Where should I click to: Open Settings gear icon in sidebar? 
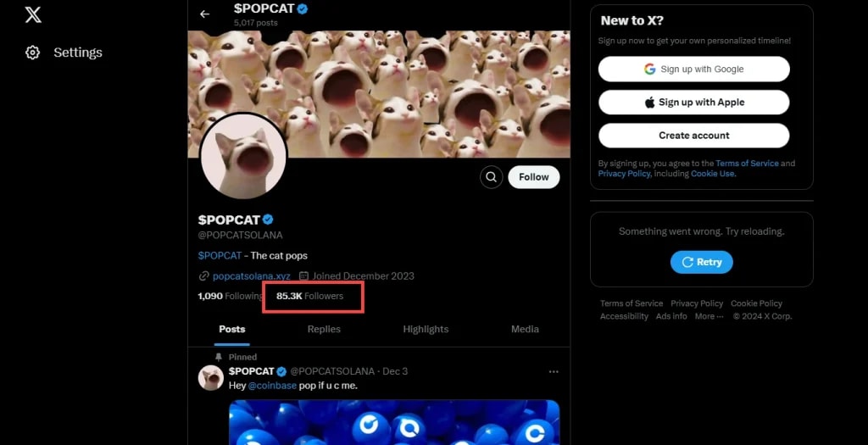point(33,53)
